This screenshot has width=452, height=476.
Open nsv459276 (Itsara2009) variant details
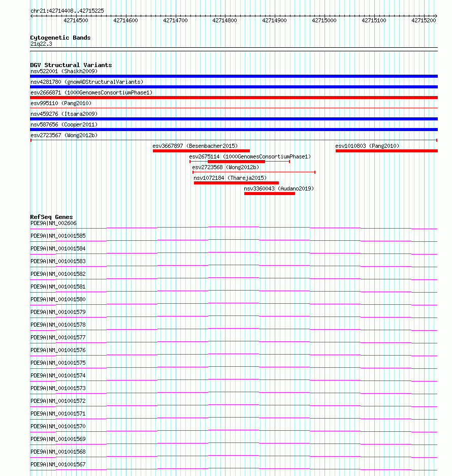(x=64, y=114)
